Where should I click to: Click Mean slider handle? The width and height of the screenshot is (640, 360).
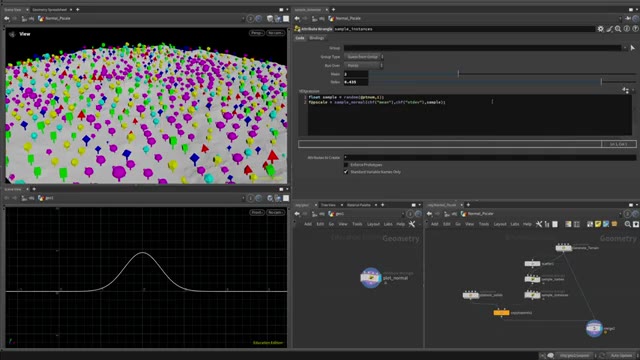click(458, 74)
